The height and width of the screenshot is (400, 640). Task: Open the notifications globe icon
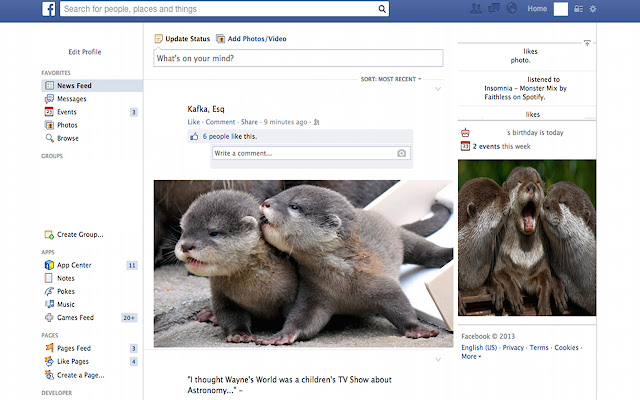(x=511, y=9)
